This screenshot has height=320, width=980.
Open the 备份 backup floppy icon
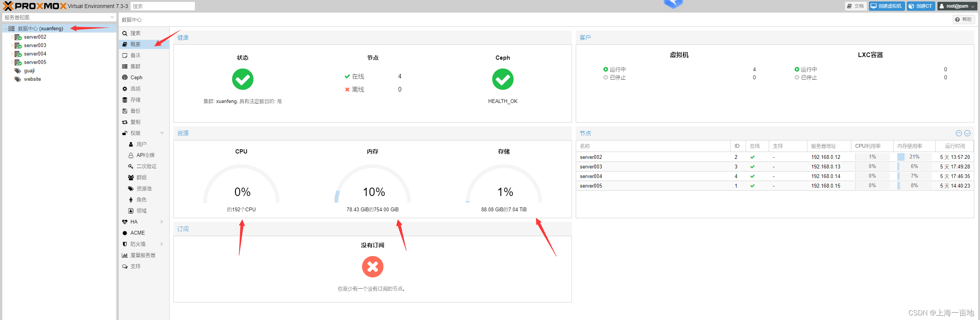125,111
